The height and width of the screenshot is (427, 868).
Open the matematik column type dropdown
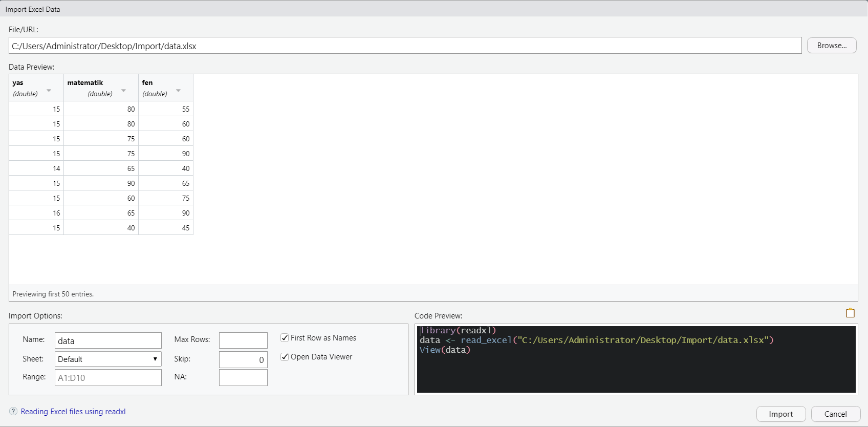(x=123, y=91)
